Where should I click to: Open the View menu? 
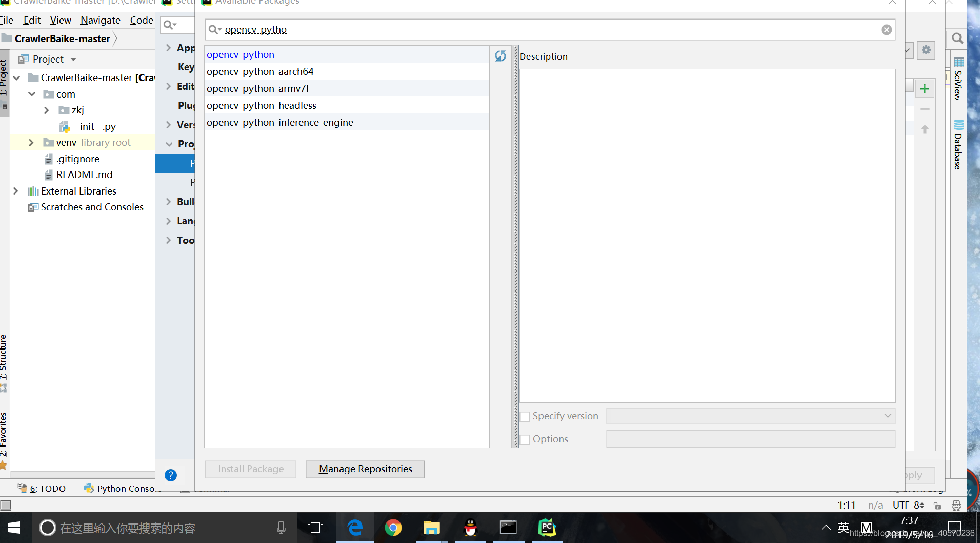(x=61, y=20)
